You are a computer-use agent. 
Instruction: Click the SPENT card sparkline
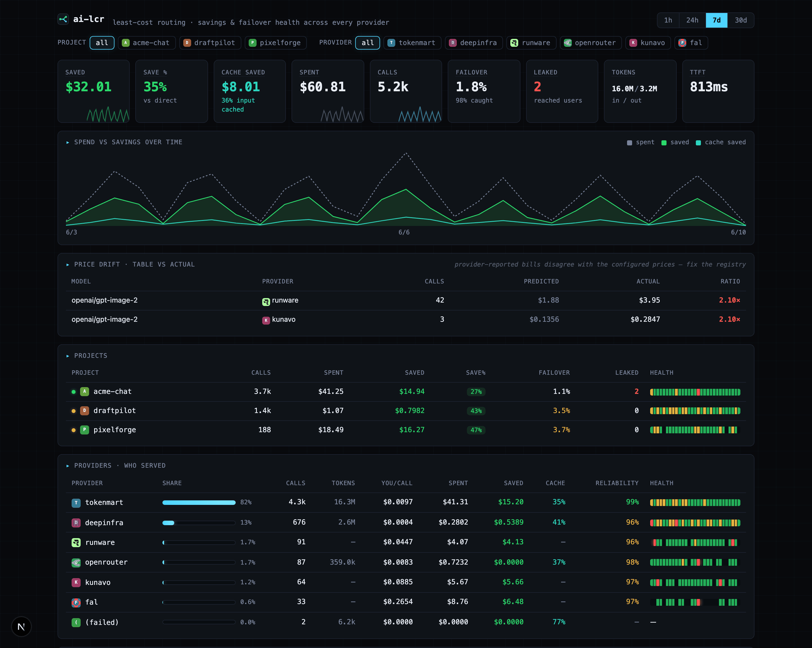point(342,114)
